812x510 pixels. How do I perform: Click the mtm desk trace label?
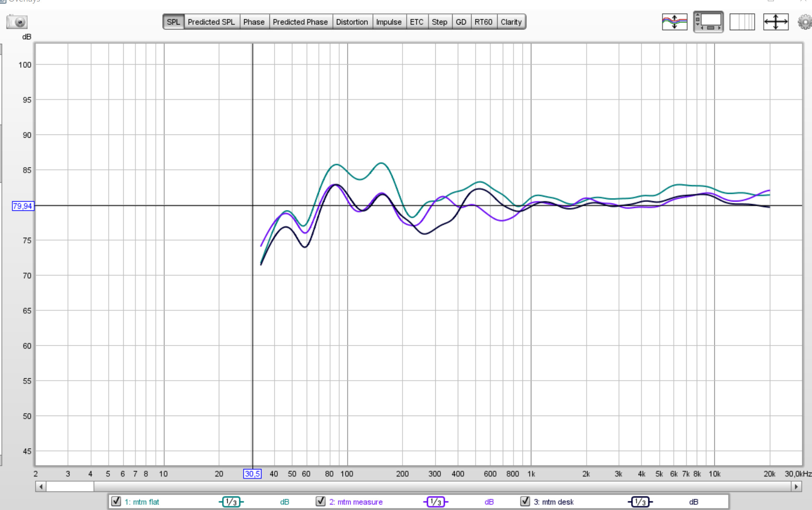point(554,502)
